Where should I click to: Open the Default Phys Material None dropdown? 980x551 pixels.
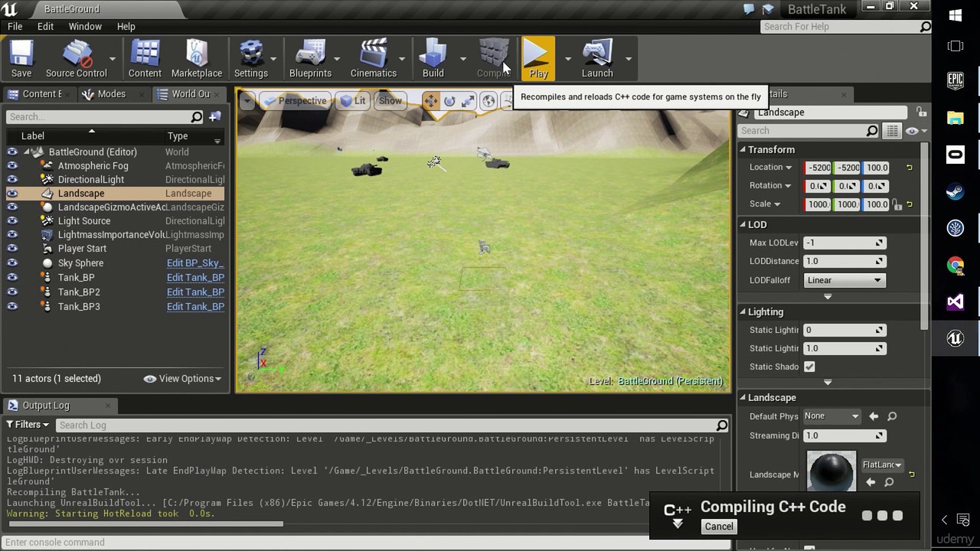pos(831,416)
